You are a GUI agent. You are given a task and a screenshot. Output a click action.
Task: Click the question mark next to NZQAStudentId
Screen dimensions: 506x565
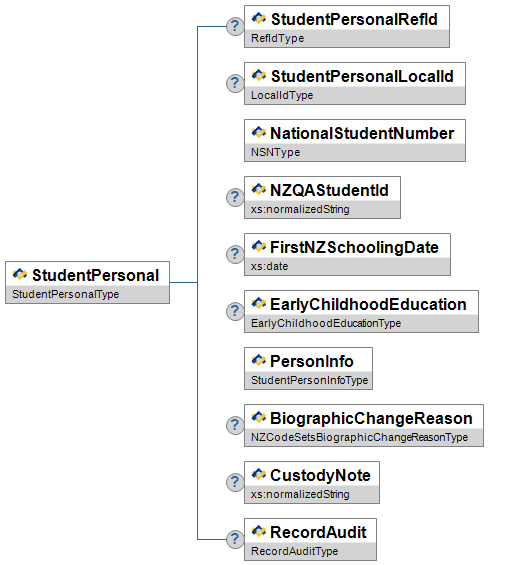coord(235,197)
